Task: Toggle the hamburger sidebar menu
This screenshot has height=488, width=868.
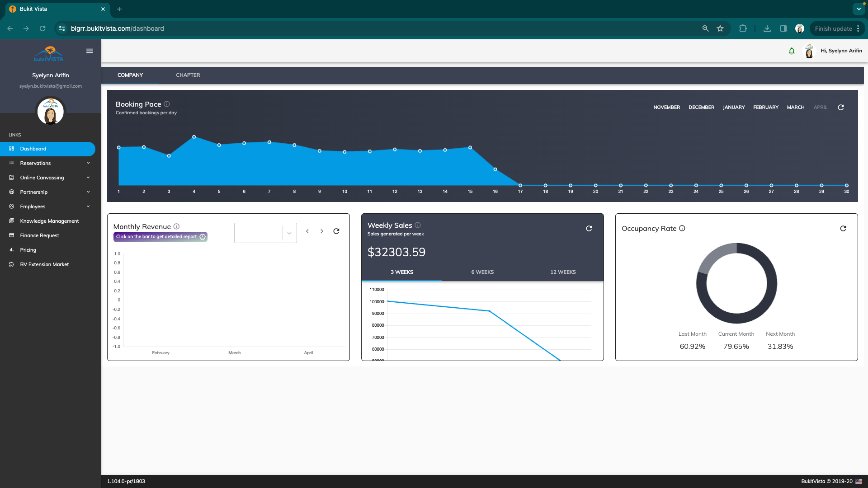Action: [x=90, y=51]
